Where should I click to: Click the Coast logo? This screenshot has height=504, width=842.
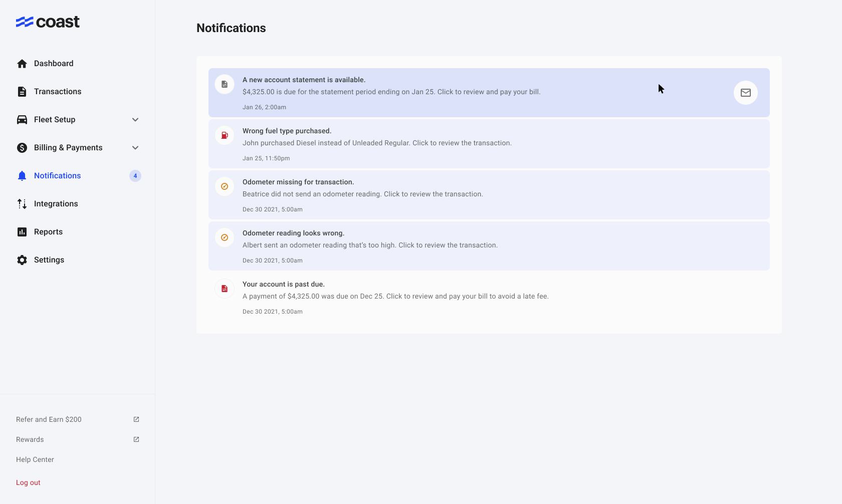tap(48, 22)
